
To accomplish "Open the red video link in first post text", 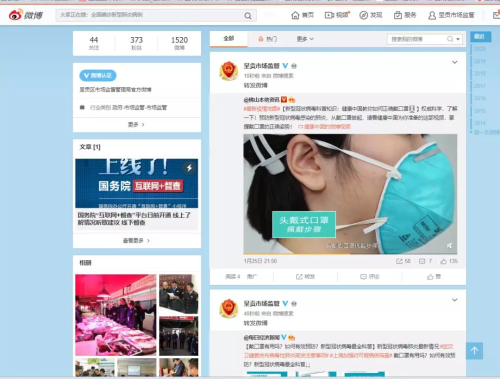I will coord(324,127).
